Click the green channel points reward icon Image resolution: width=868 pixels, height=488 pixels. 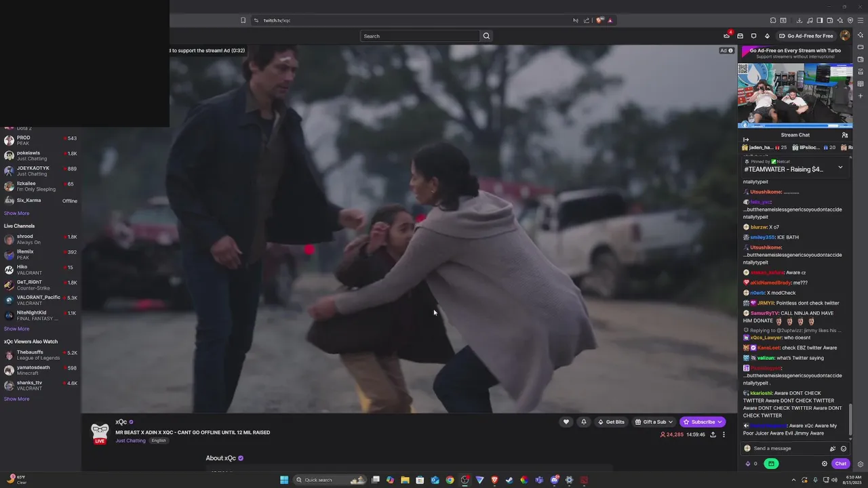click(771, 464)
